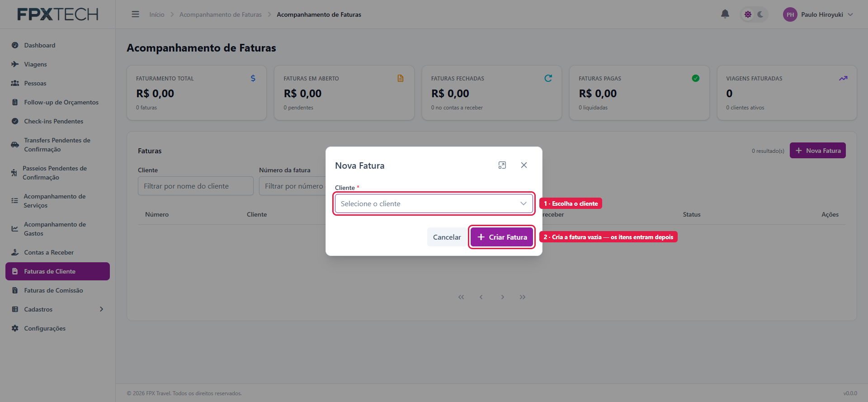Viewport: 868px width, 402px height.
Task: Click the document icon on Faturas em Aberto card
Action: pyautogui.click(x=401, y=78)
